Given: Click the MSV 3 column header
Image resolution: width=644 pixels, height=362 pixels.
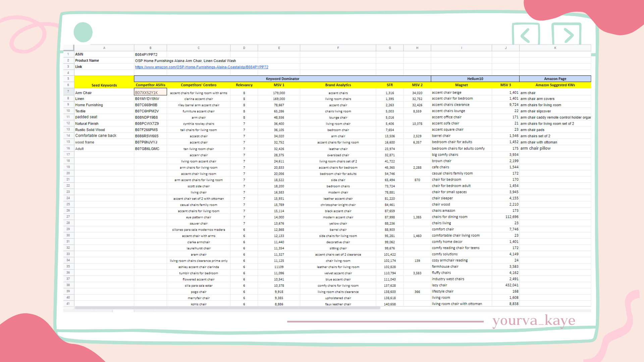Looking at the screenshot, I should 506,85.
